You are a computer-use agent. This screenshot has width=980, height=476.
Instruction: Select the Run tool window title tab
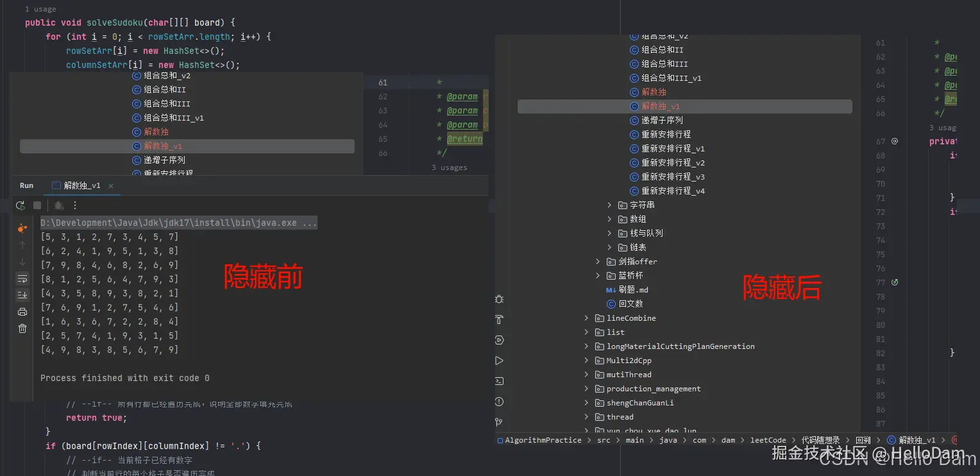pyautogui.click(x=26, y=185)
